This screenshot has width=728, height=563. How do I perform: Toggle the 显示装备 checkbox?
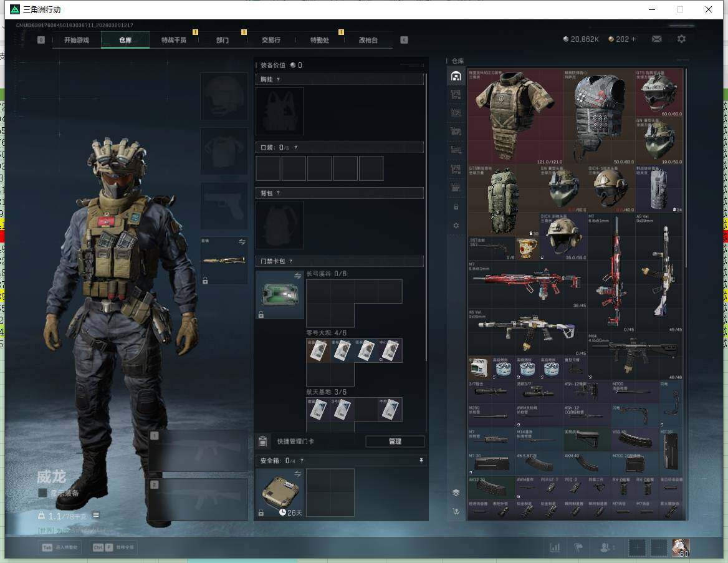tap(42, 493)
